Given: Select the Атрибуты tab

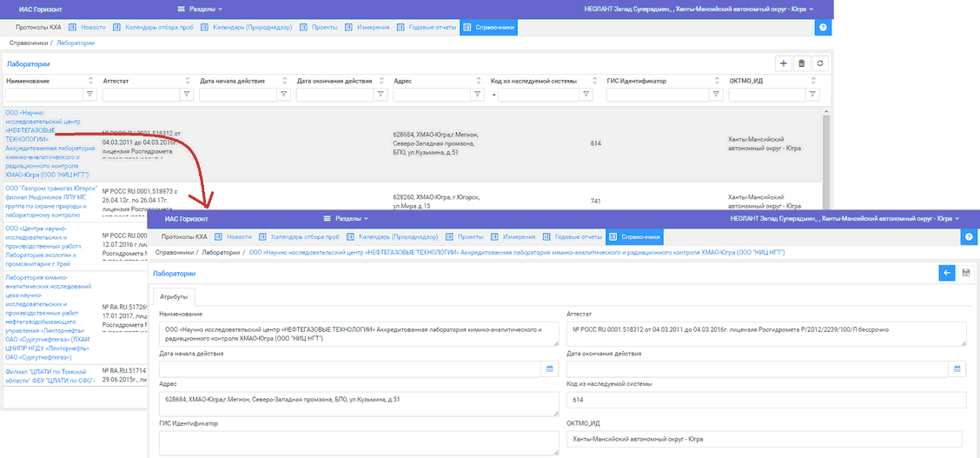Looking at the screenshot, I should (174, 296).
